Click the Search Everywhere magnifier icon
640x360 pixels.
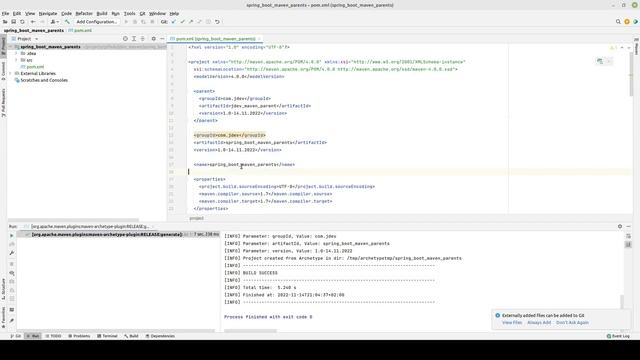point(618,22)
